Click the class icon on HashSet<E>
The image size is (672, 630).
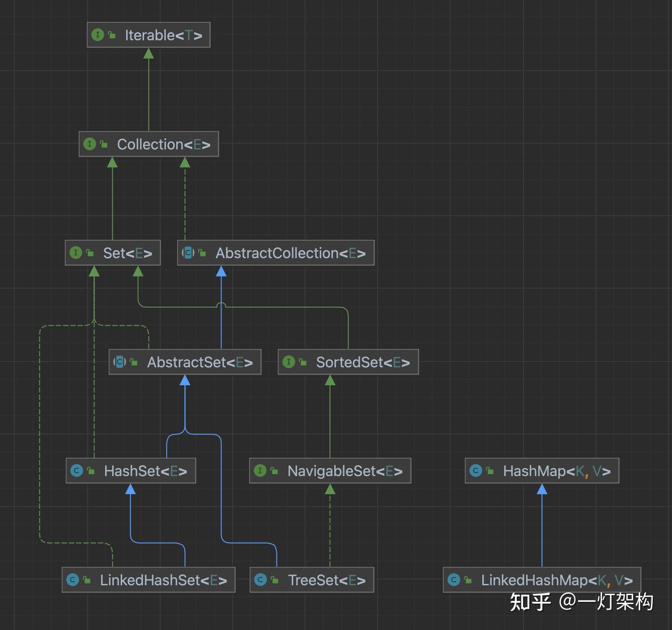(77, 470)
